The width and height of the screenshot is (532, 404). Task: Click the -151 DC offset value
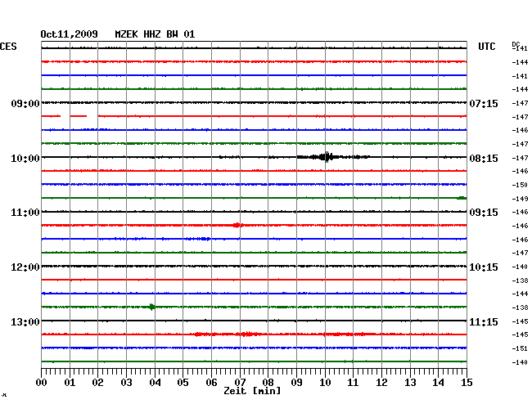pos(520,348)
